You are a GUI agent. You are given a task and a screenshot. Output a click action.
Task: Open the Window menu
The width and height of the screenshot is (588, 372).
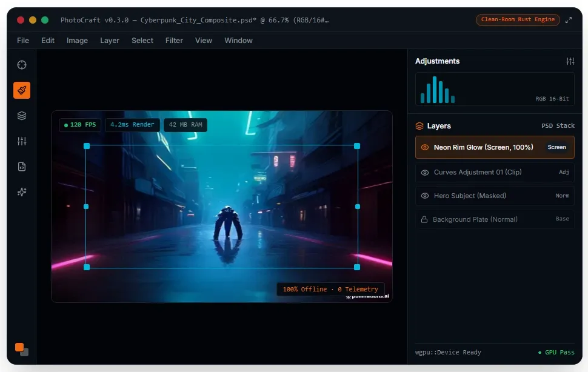[238, 41]
